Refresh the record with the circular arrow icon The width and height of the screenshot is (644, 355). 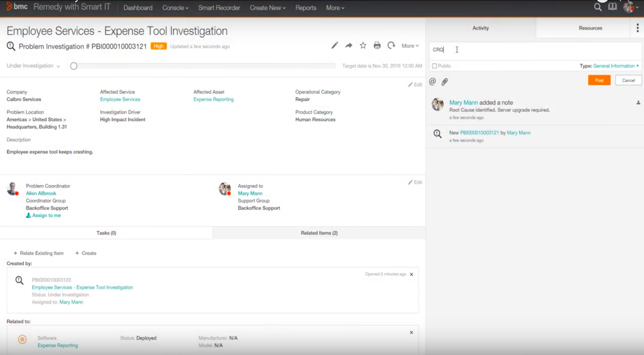point(391,45)
